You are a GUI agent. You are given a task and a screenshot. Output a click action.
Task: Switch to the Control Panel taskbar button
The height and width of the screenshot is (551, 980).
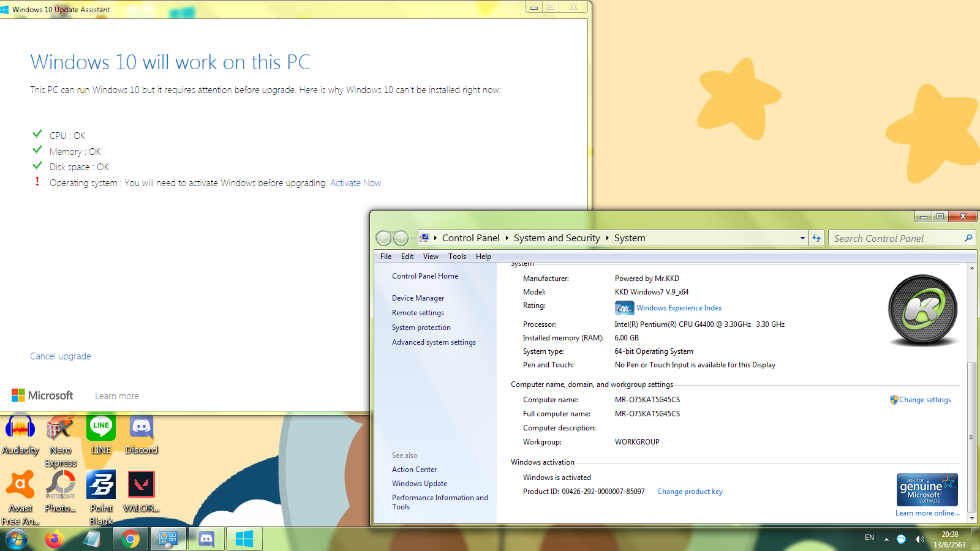[168, 539]
